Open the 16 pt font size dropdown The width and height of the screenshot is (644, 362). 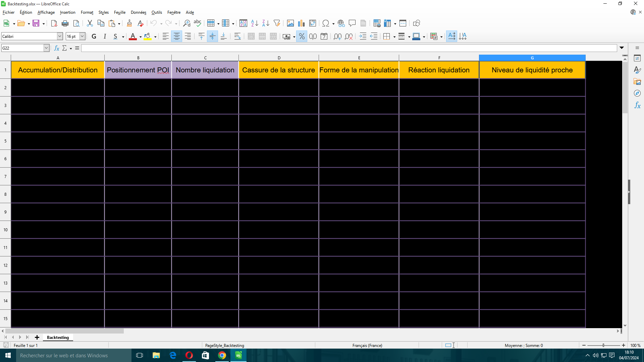[82, 36]
